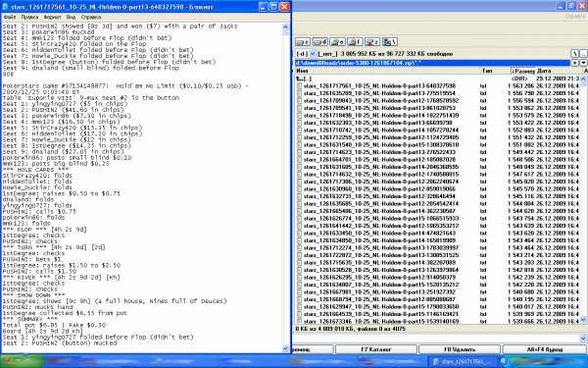Switch to drive f in Total Commander
This screenshot has height=368, width=588.
coord(355,41)
